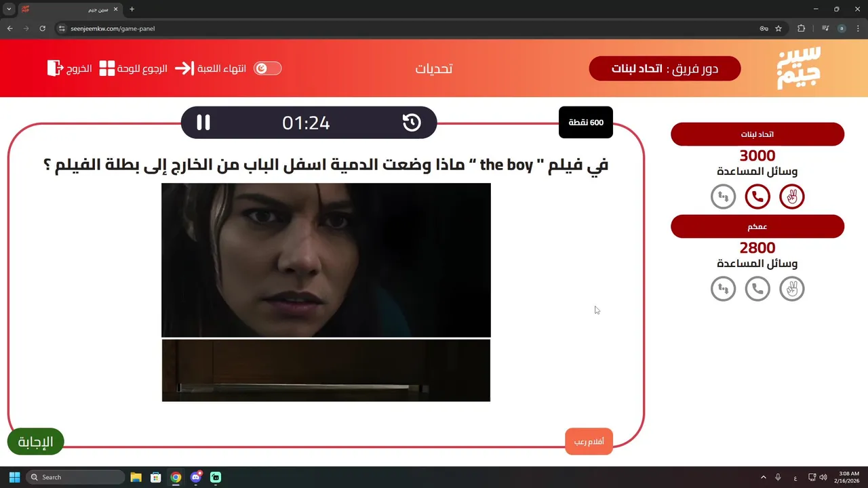Use اتحاد لبنات two-fingers help icon
Viewport: 868px width, 488px height.
pos(792,197)
